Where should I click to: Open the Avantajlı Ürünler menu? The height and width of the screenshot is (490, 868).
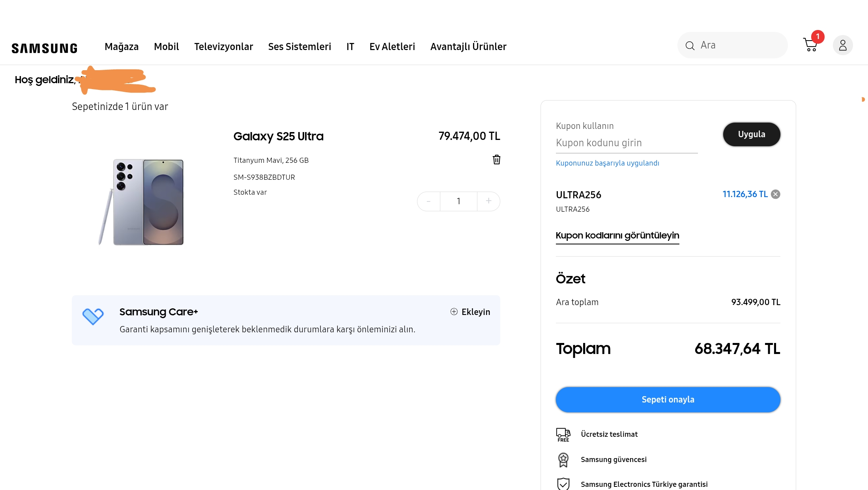(468, 47)
